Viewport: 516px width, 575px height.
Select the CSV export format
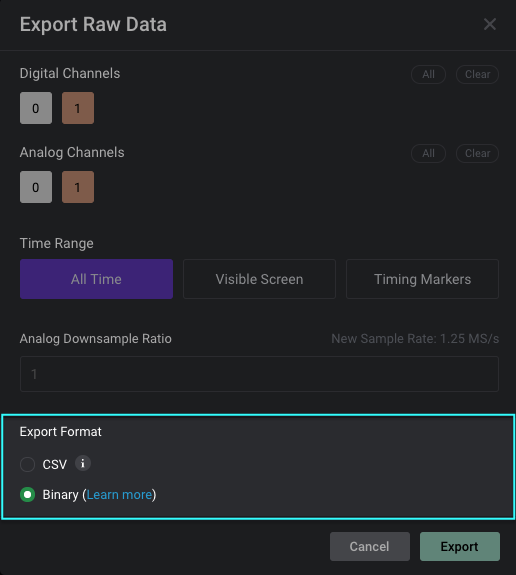[x=28, y=464]
